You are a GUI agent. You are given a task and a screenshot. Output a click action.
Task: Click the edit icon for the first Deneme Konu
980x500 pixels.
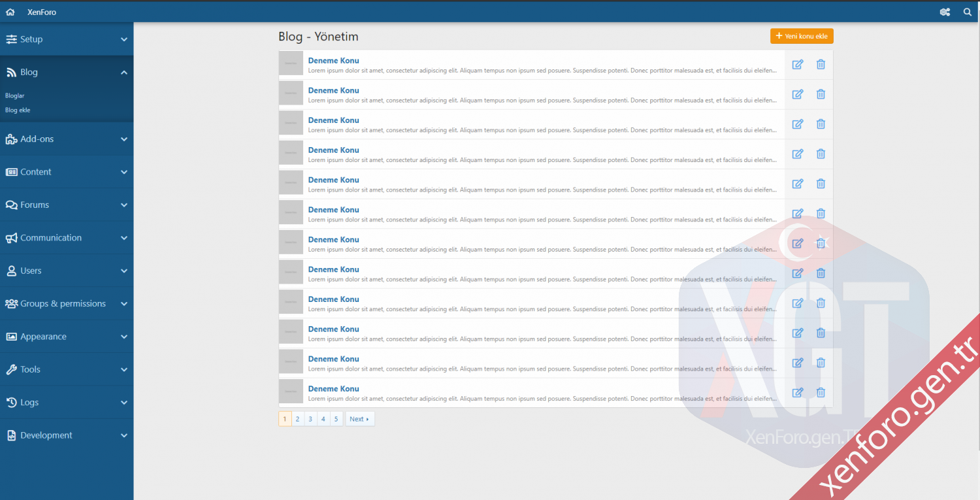click(797, 64)
